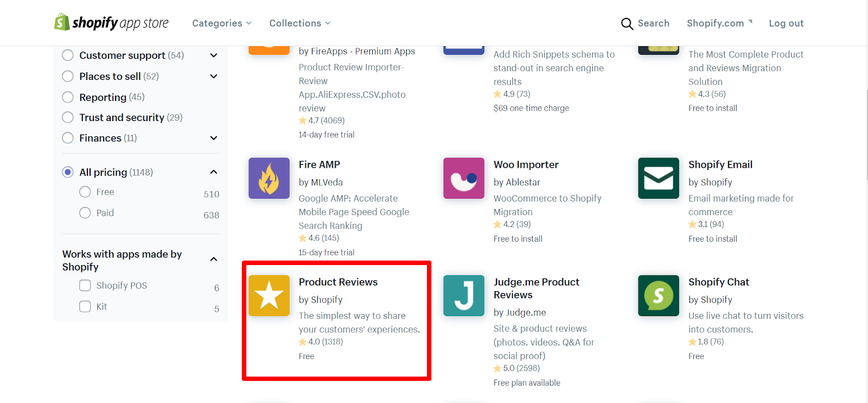Select the Free pricing radio button
Viewport: 868px width, 403px height.
85,192
